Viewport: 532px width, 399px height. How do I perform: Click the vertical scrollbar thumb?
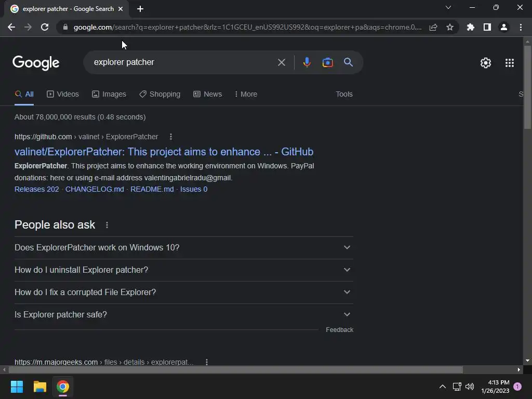(527, 87)
